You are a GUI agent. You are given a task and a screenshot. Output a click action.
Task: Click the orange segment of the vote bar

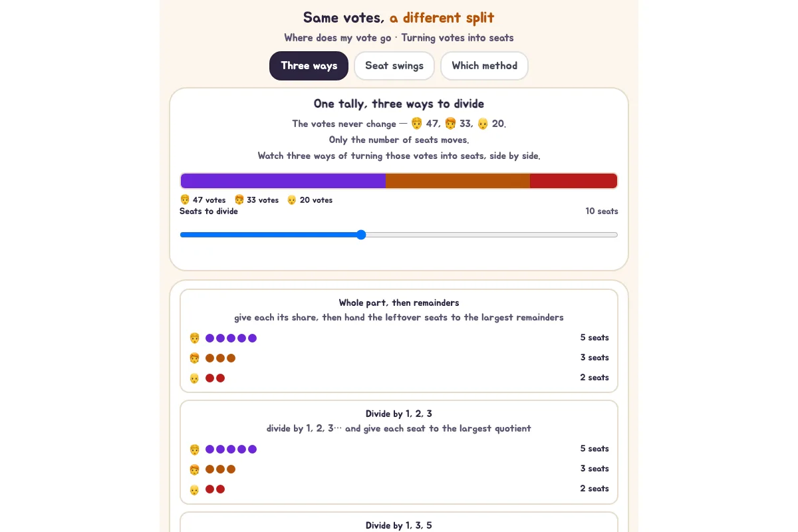(458, 181)
